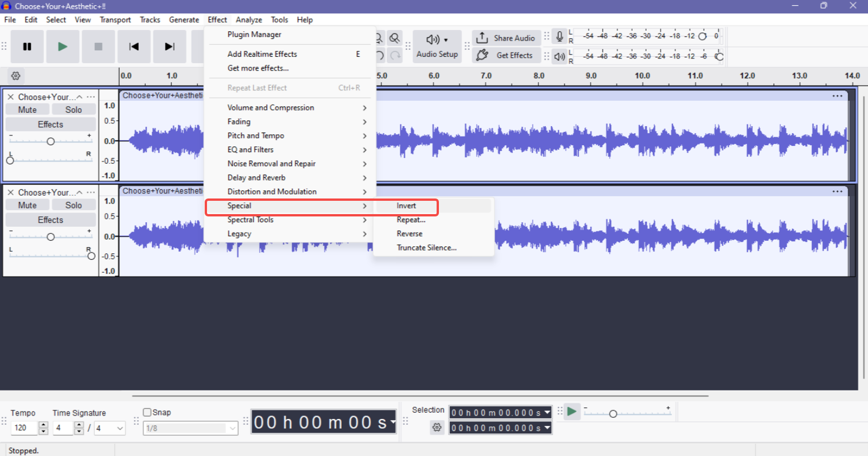Screen dimensions: 868x456
Task: Open Effects panel for the second track
Action: (51, 220)
